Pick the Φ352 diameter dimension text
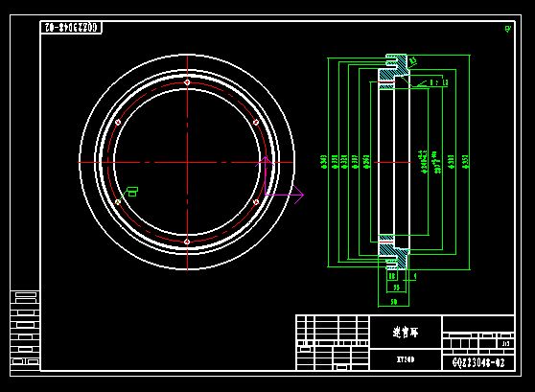Viewport: 535px width, 392px height. click(466, 162)
